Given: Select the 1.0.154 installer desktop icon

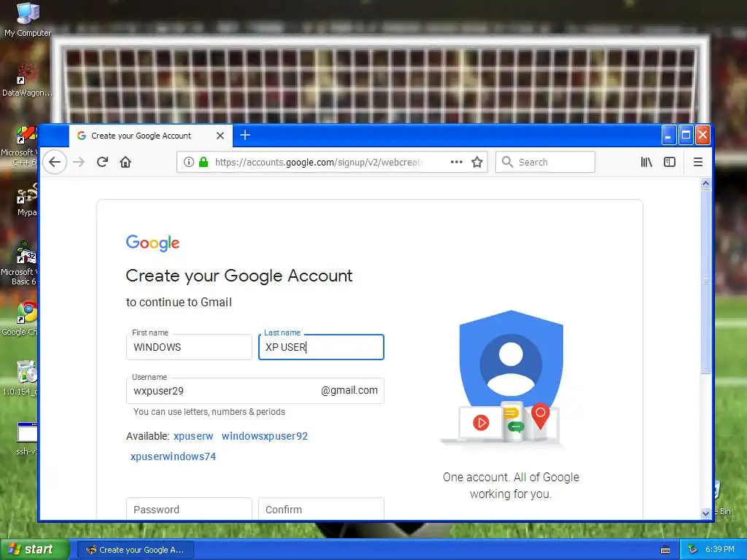Looking at the screenshot, I should [x=20, y=378].
